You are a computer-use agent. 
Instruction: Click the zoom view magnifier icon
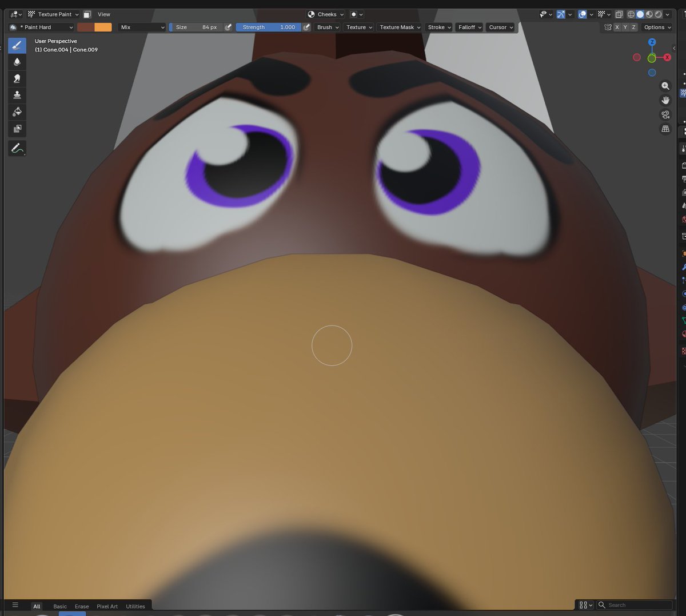pos(665,86)
